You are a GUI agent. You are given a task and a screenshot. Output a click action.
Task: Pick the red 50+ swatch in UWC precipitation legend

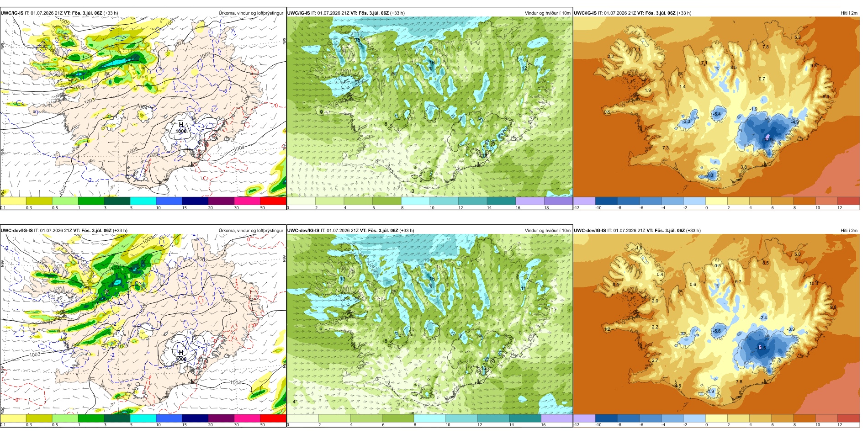[273, 201]
